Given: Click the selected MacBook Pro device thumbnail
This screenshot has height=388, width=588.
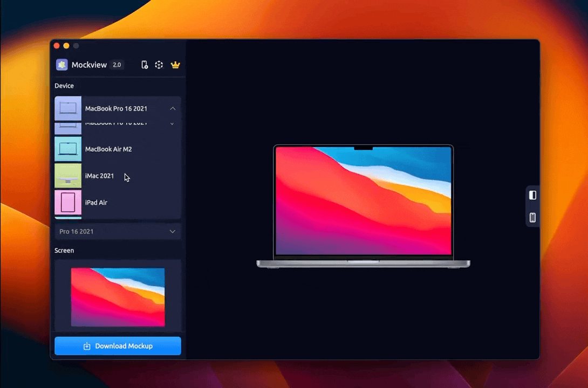Looking at the screenshot, I should point(68,108).
